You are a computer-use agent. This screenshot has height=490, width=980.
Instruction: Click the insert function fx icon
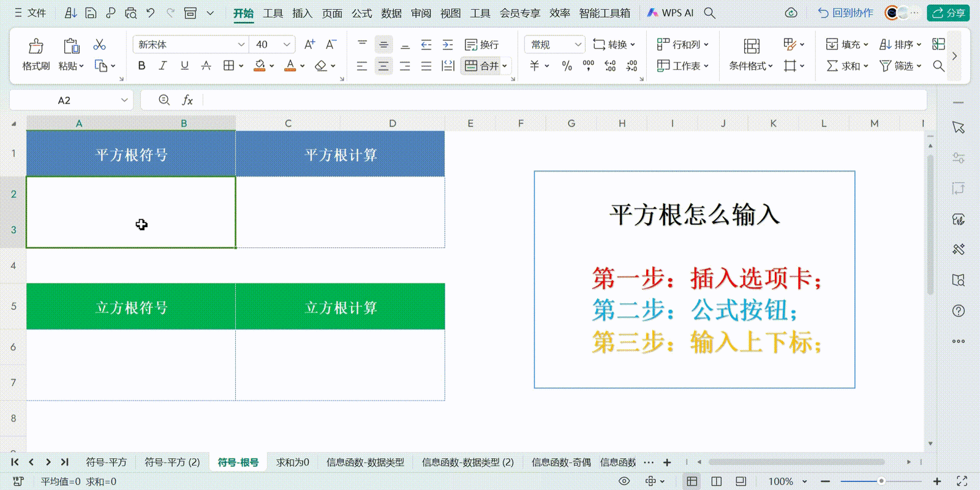(187, 100)
